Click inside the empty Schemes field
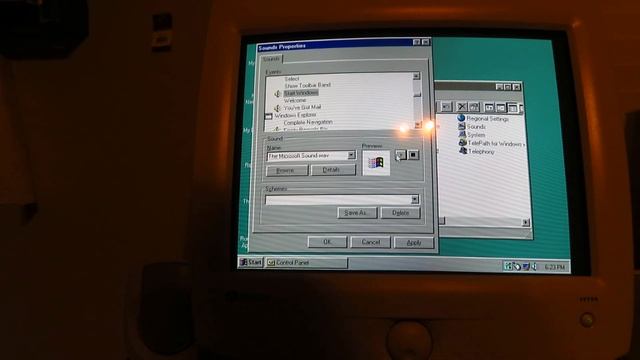640x360 pixels. click(338, 200)
